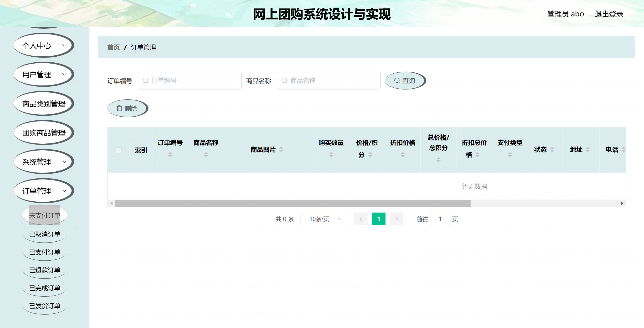The width and height of the screenshot is (644, 328).
Task: Select 已取消订单 submenu item
Action: [45, 234]
